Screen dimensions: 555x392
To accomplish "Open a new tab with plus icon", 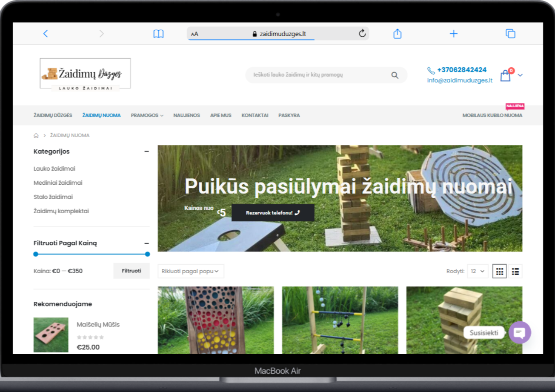I will 454,34.
